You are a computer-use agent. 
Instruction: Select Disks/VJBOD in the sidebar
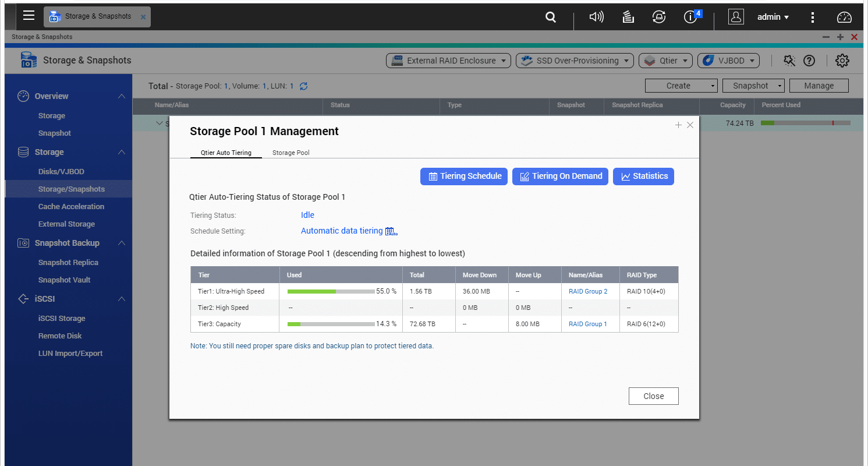[61, 172]
